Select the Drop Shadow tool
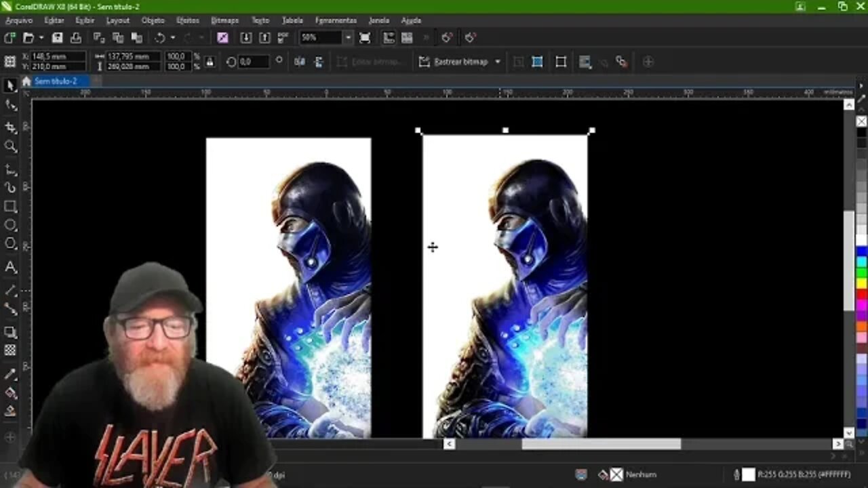The image size is (868, 488). (x=10, y=332)
